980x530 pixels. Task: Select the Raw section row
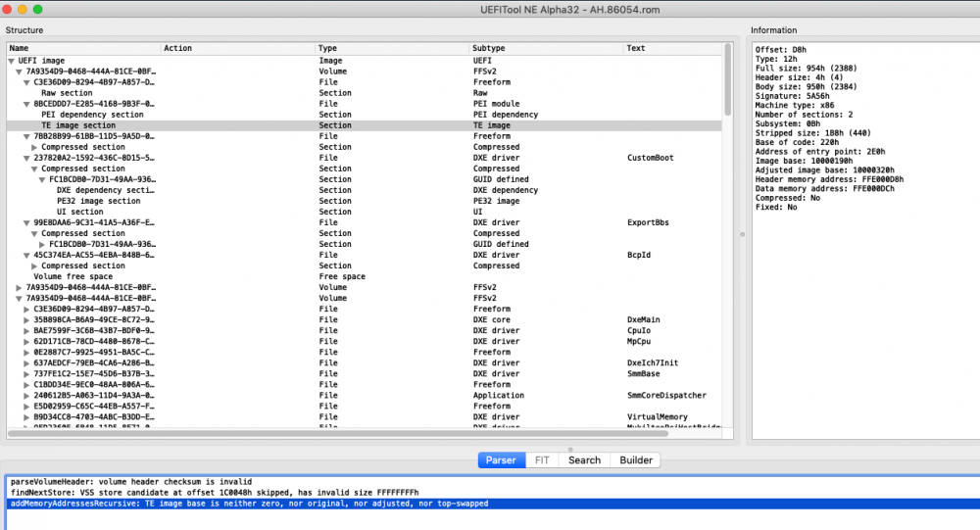tap(365, 93)
